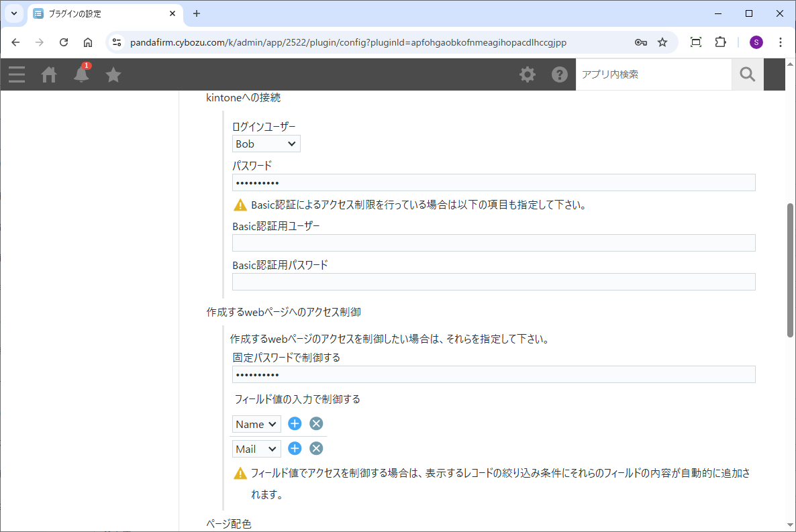Bookmark this page with star icon

tap(662, 42)
